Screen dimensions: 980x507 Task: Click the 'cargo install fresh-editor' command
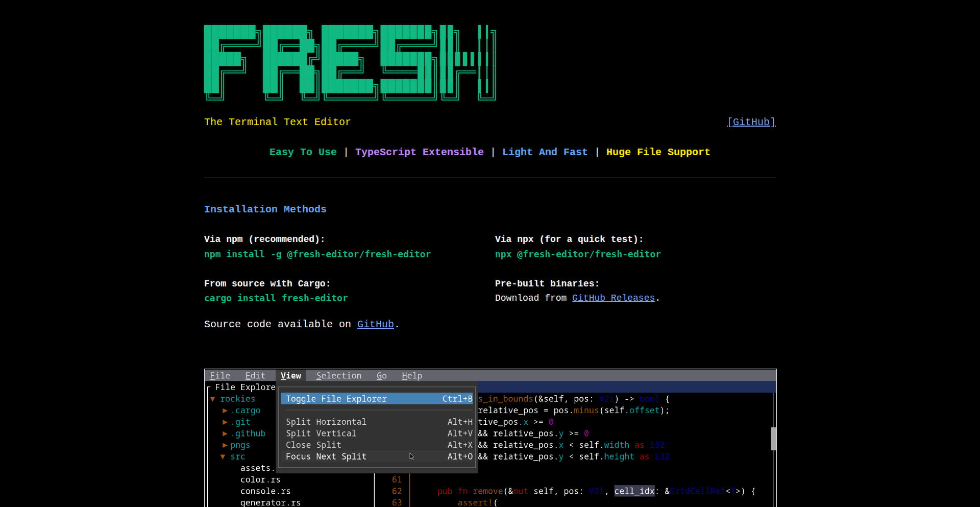pos(276,298)
